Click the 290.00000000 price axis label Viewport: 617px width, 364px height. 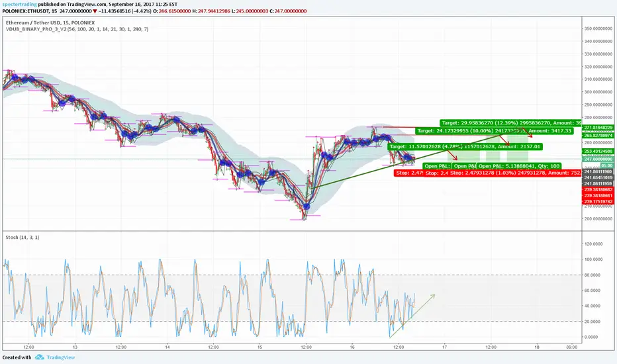[598, 105]
